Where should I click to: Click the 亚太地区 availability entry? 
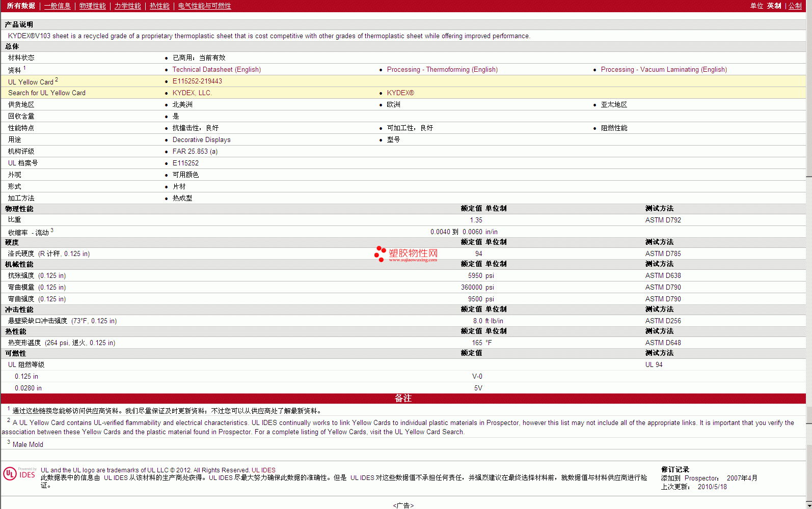614,105
